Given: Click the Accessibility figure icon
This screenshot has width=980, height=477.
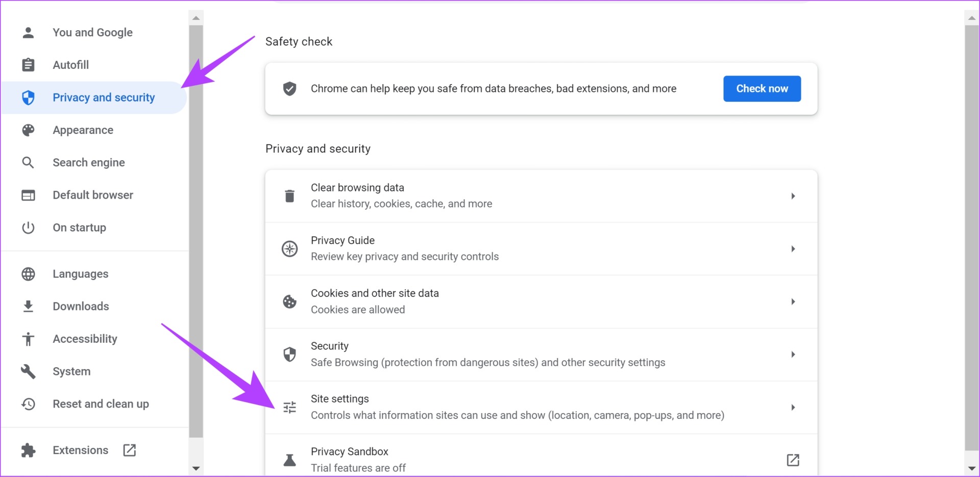Looking at the screenshot, I should click(29, 339).
